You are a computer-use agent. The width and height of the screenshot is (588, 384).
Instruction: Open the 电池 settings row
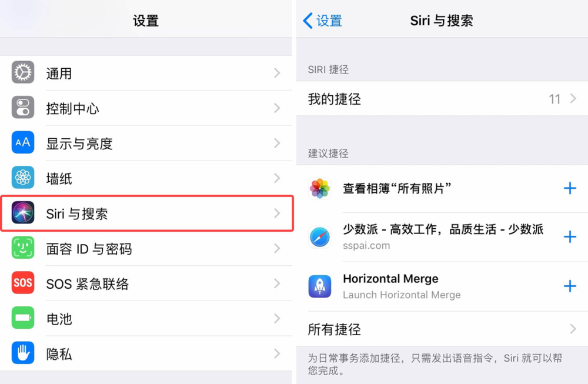click(146, 318)
